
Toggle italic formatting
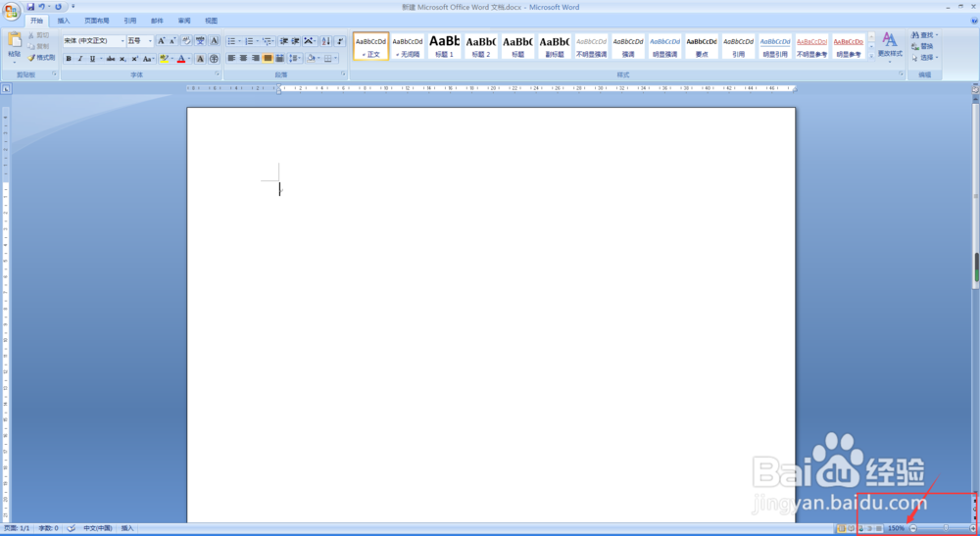tap(80, 59)
